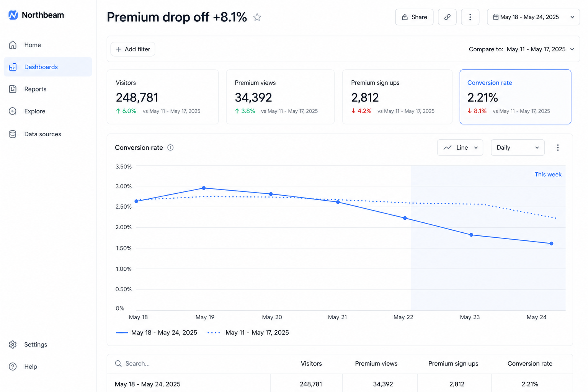Open the May 18 - May 24 date range dropdown

[x=533, y=17]
